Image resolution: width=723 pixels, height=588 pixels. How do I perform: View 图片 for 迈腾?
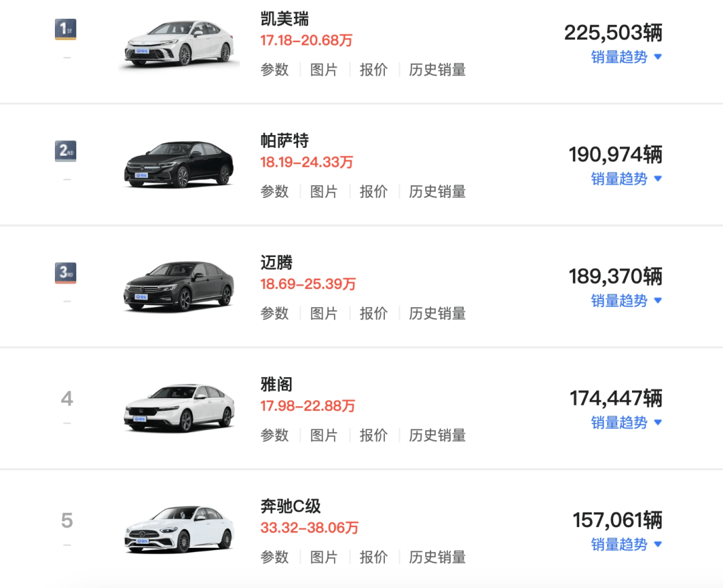pyautogui.click(x=324, y=313)
